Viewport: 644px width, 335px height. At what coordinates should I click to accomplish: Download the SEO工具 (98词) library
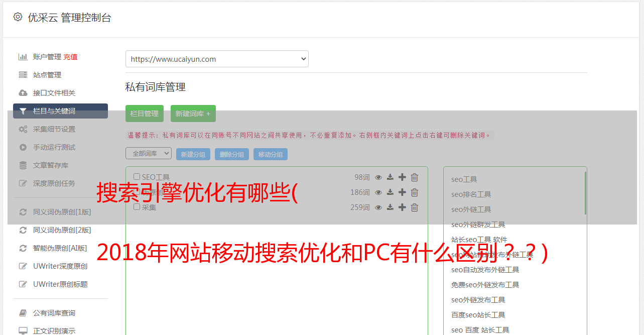coord(390,177)
